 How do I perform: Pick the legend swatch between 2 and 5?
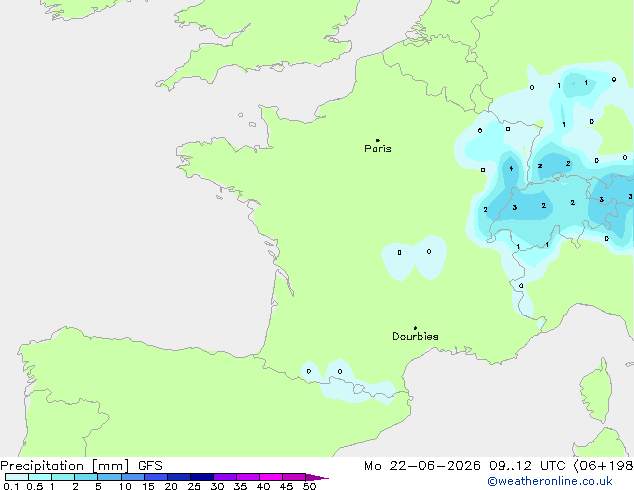pos(86,477)
